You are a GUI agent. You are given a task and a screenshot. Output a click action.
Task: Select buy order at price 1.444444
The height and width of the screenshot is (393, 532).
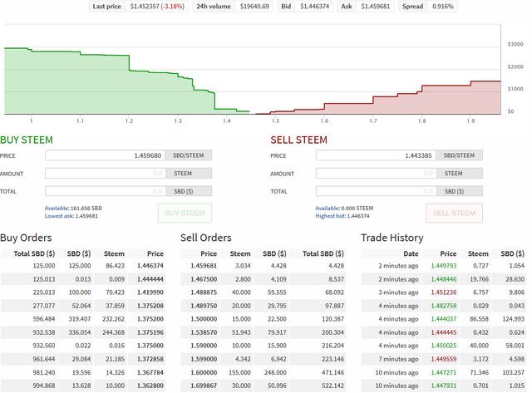(83, 279)
